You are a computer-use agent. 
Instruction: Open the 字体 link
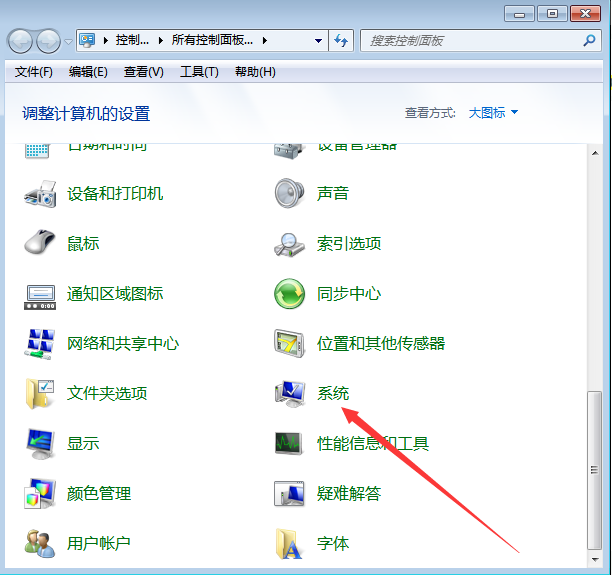[x=333, y=543]
